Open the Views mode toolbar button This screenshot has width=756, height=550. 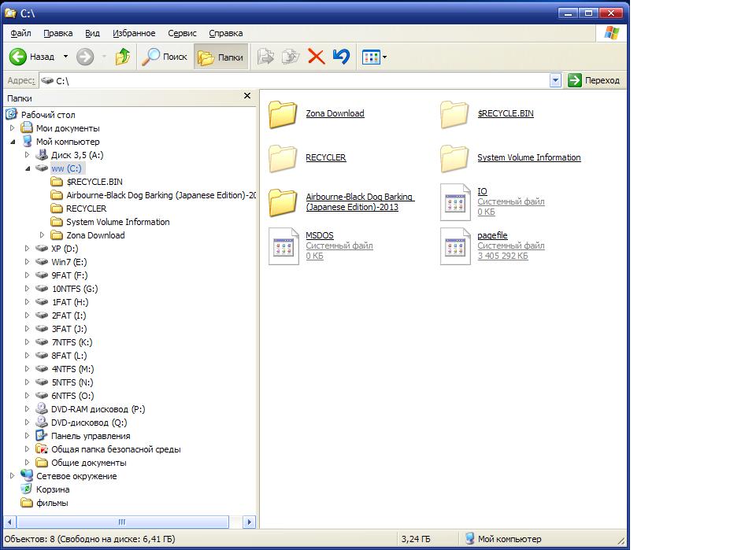coord(371,57)
